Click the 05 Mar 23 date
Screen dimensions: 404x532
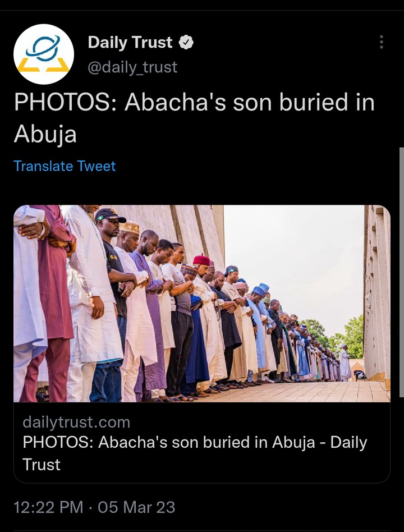pyautogui.click(x=136, y=507)
